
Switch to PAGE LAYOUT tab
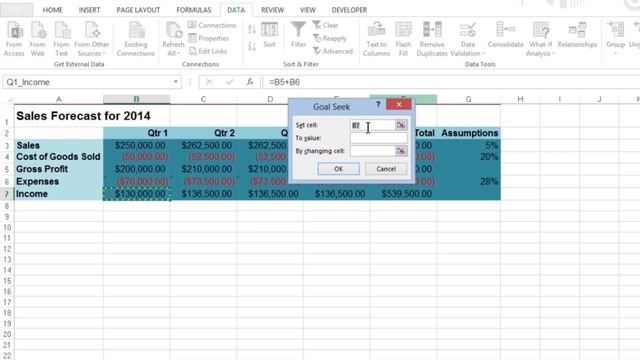coord(138,10)
